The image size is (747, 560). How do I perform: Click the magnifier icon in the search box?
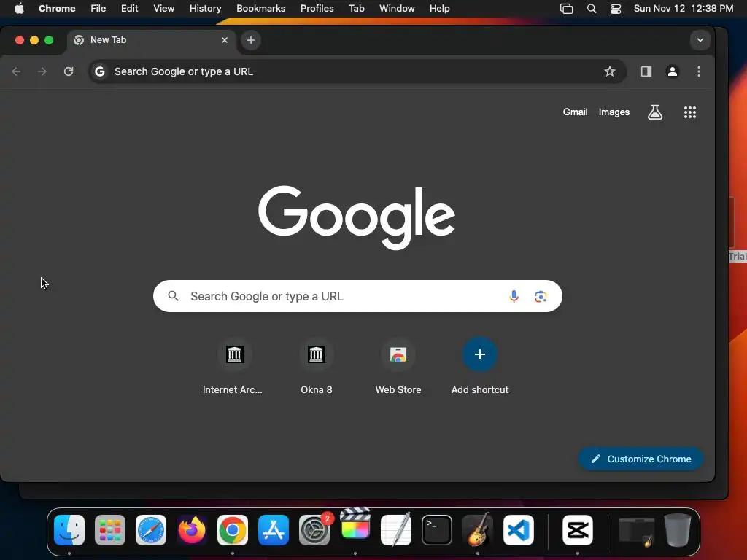point(174,296)
